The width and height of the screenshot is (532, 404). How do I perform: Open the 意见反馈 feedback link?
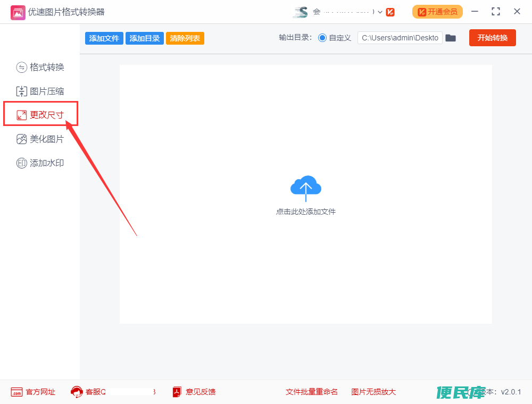click(201, 392)
